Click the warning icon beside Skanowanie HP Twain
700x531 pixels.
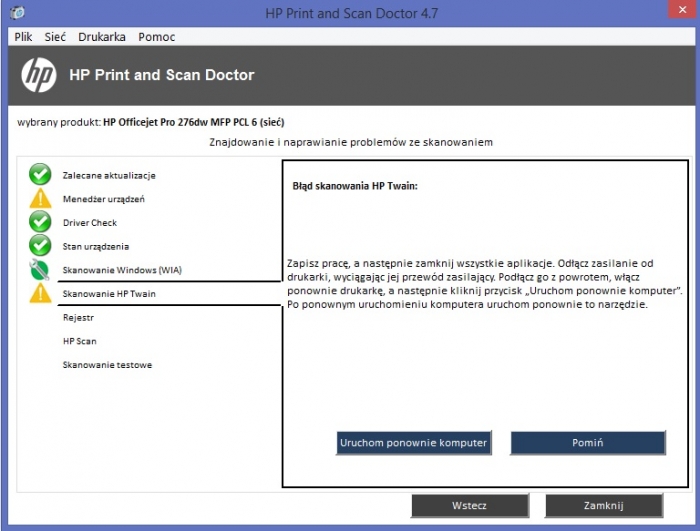click(40, 293)
